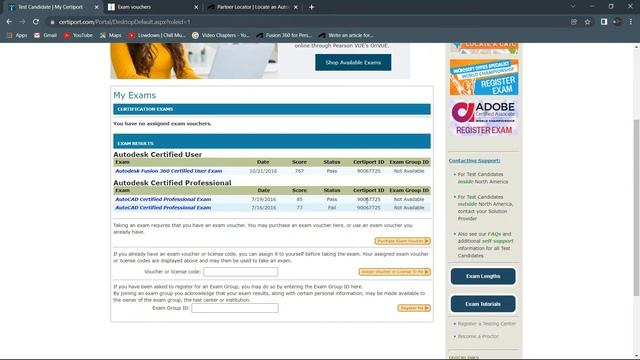Image resolution: width=640 pixels, height=360 pixels.
Task: Click the Register Me button
Action: [414, 308]
